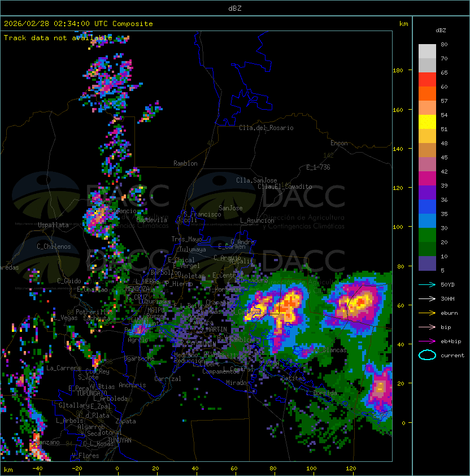Click the 'Tres_Mayo' place label
The width and height of the screenshot is (470, 476).
point(186,239)
